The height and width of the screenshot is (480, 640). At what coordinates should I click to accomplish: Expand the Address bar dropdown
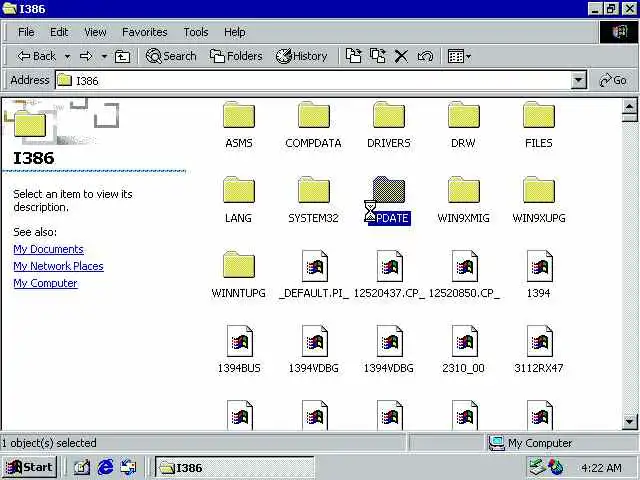click(578, 80)
